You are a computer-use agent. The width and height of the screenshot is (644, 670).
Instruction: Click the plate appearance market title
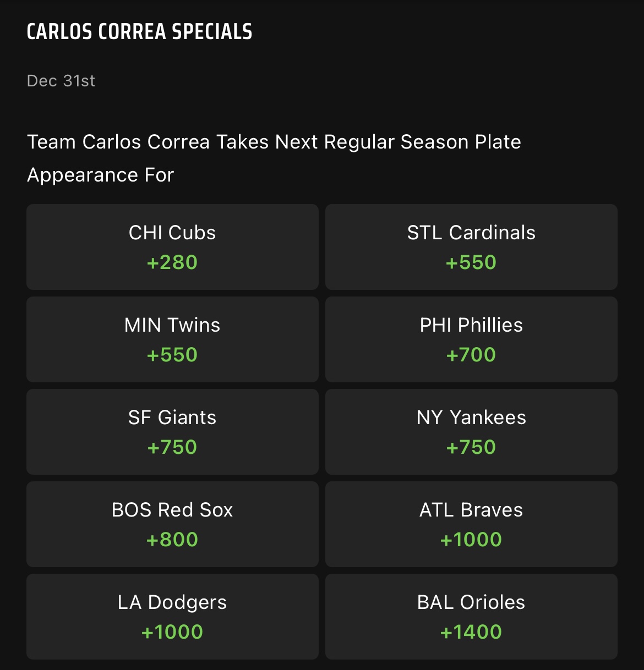tap(274, 158)
